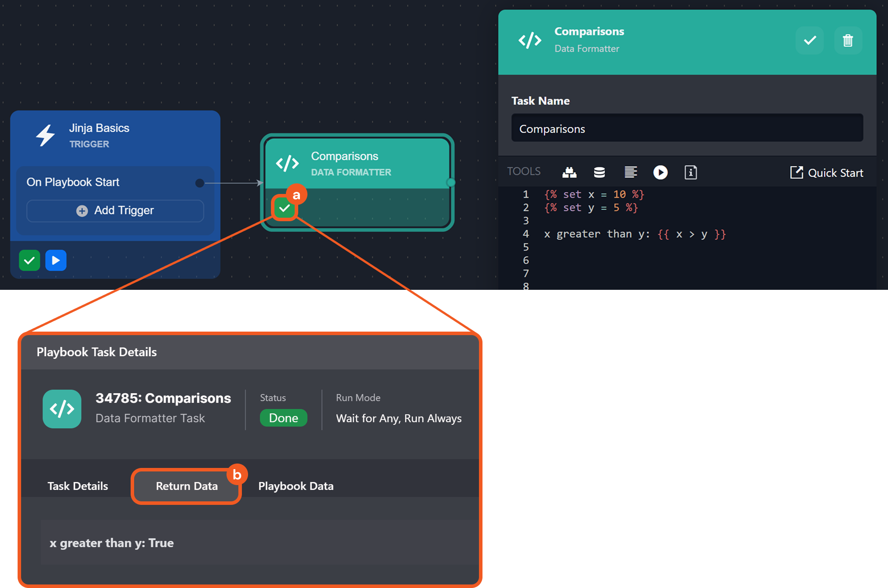Click green checkmark on Comparisons node
The image size is (888, 588).
pos(285,208)
